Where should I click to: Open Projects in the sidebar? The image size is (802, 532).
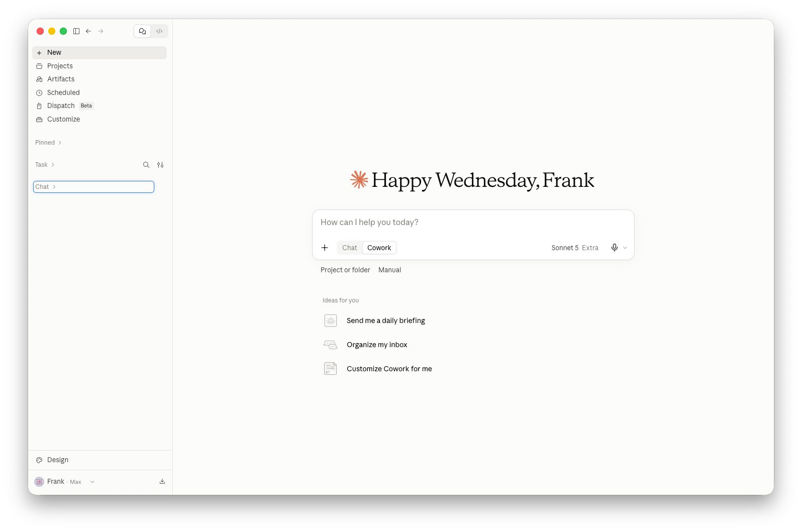(99, 66)
